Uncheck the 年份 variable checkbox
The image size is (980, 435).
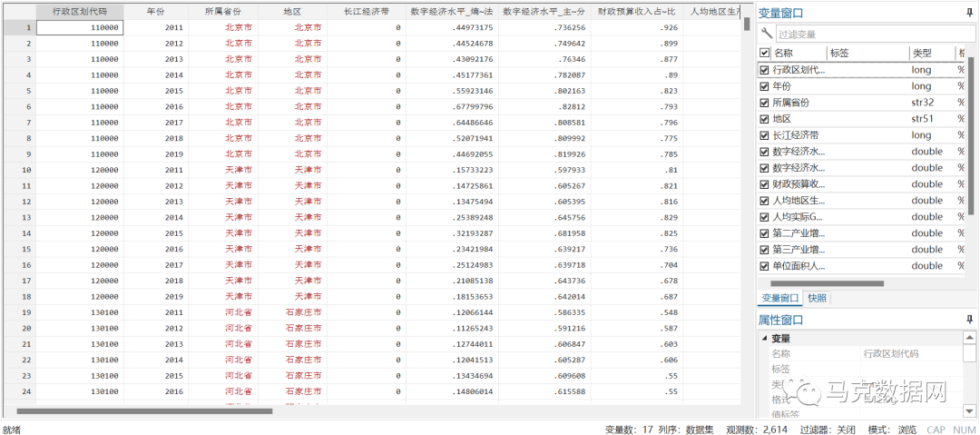[764, 86]
